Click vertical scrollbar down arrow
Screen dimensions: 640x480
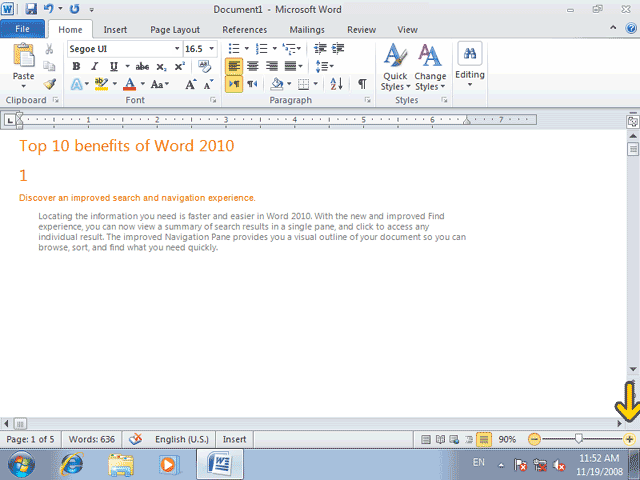[633, 369]
